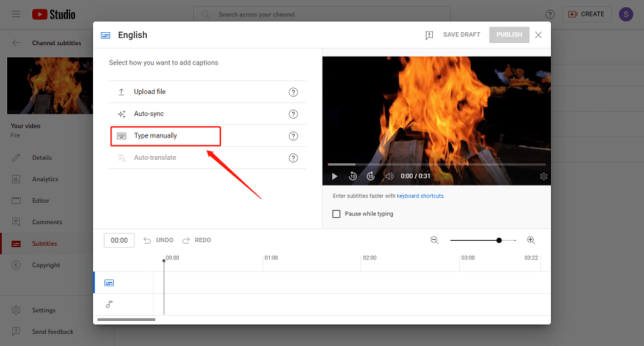Click the UNDO button
This screenshot has width=644, height=346.
(x=159, y=240)
